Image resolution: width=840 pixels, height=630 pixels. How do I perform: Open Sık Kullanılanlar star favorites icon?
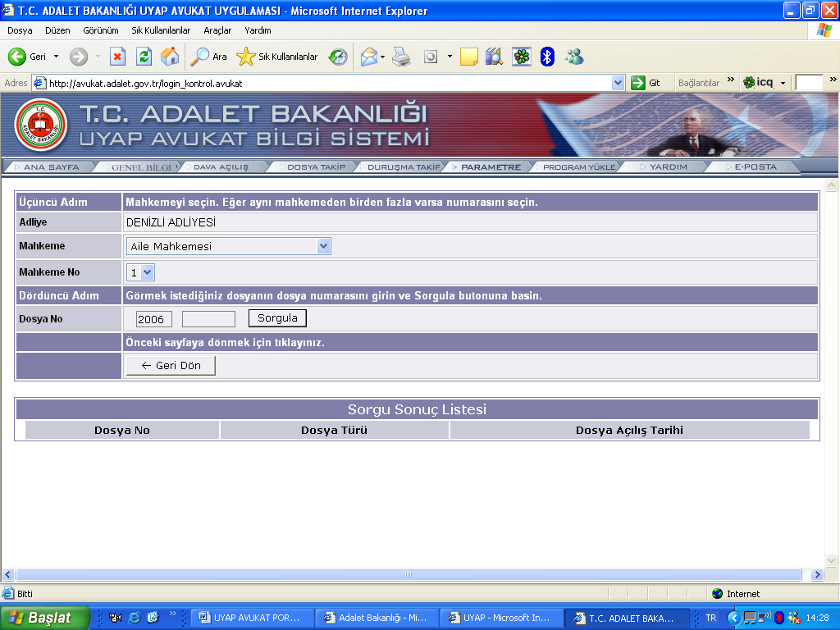[x=246, y=57]
